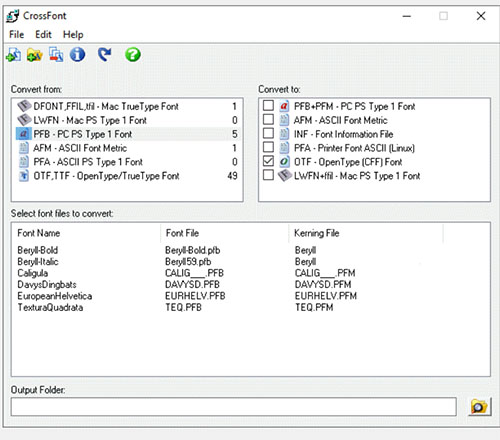Screen dimensions: 500x440
Task: Enable the PFB+PFM - PC PS Type 1 checkbox
Action: tap(268, 106)
